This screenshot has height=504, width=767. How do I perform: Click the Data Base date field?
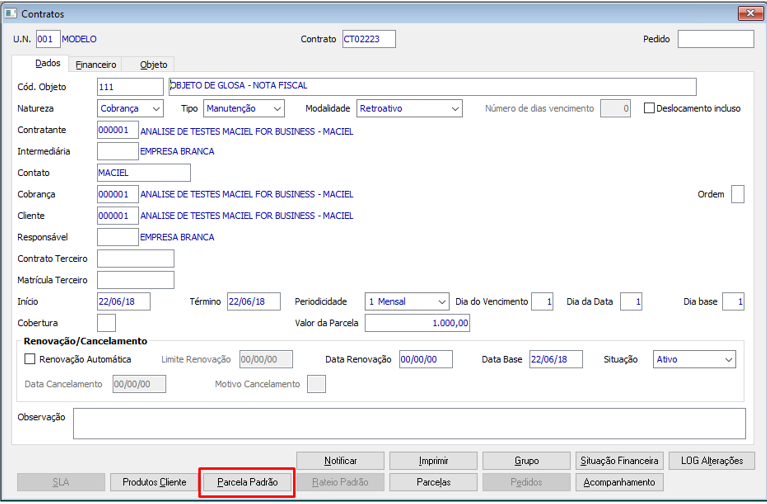tap(556, 360)
